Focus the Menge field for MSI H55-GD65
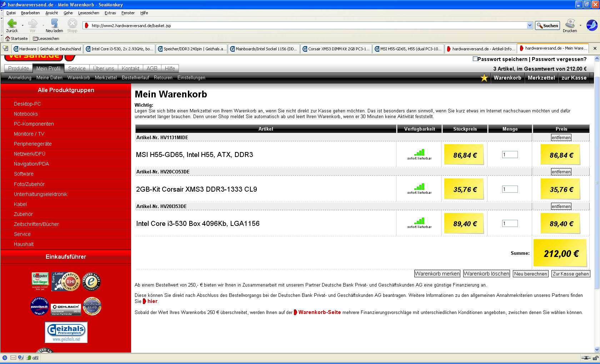The height and width of the screenshot is (364, 600). [510, 155]
